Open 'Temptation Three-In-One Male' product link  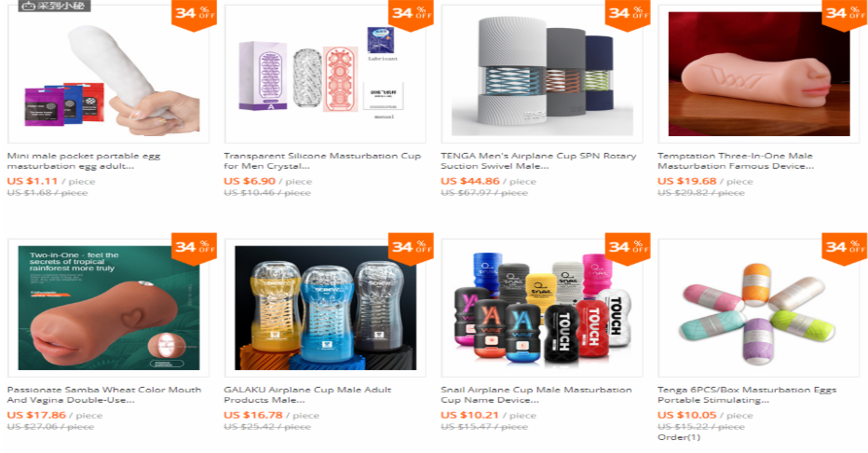coord(736,161)
